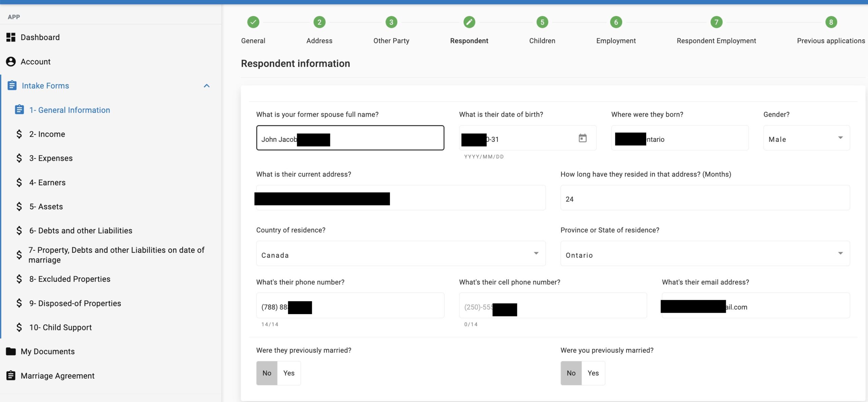The height and width of the screenshot is (402, 868).
Task: Click the Account person icon
Action: tap(11, 61)
